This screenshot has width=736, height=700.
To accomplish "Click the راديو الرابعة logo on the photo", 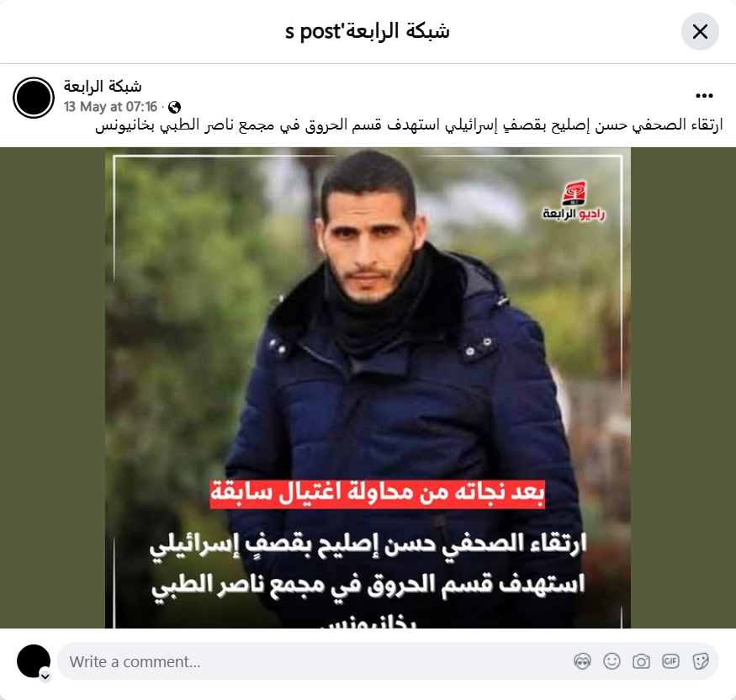I will 574,201.
